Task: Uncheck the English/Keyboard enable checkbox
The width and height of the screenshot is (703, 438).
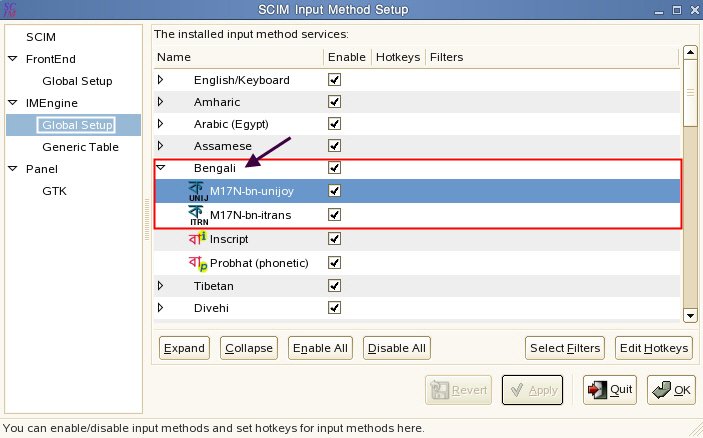Action: (334, 80)
